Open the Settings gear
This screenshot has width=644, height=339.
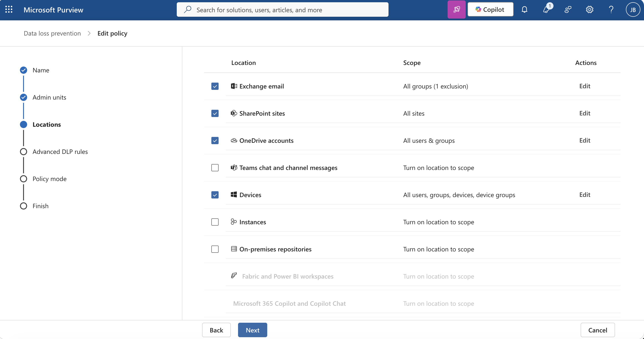click(x=589, y=10)
